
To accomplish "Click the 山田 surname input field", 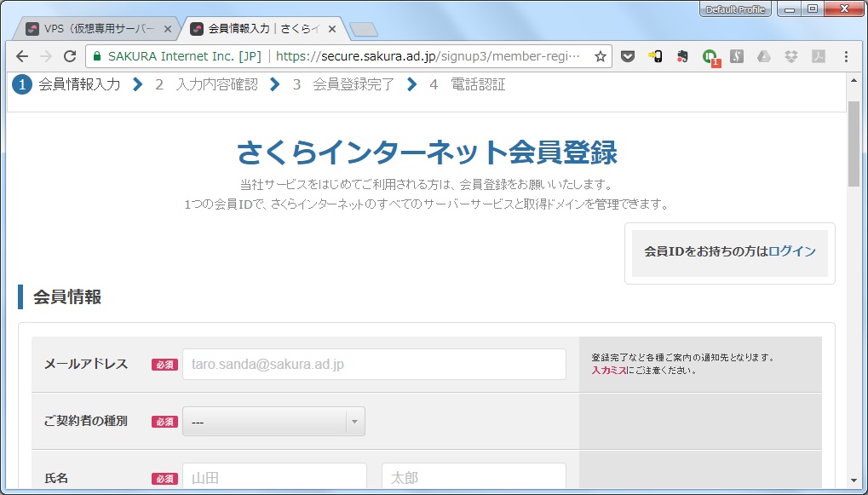I will [274, 477].
